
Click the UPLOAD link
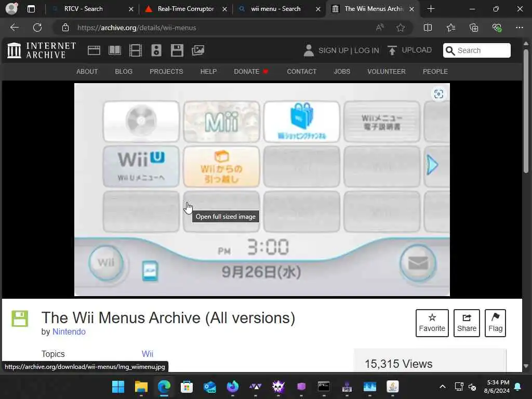(417, 50)
